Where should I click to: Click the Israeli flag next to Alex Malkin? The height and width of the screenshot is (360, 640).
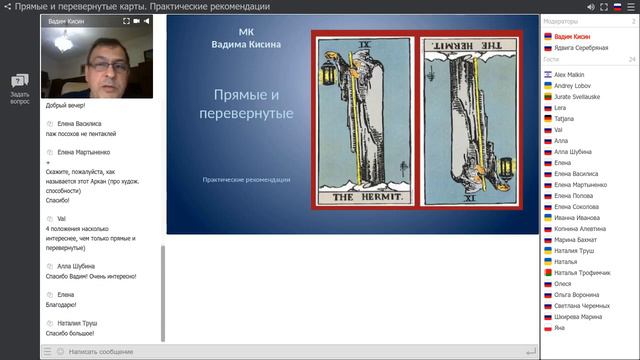(x=548, y=75)
